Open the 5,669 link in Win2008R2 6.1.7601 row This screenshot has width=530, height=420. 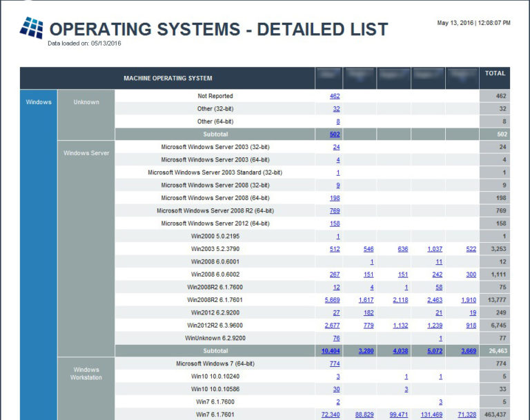[x=332, y=300]
